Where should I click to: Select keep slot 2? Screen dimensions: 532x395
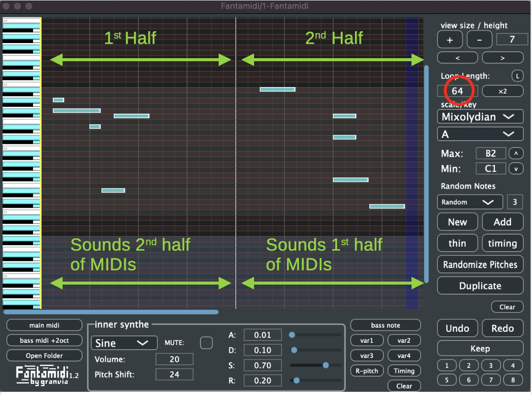469,366
